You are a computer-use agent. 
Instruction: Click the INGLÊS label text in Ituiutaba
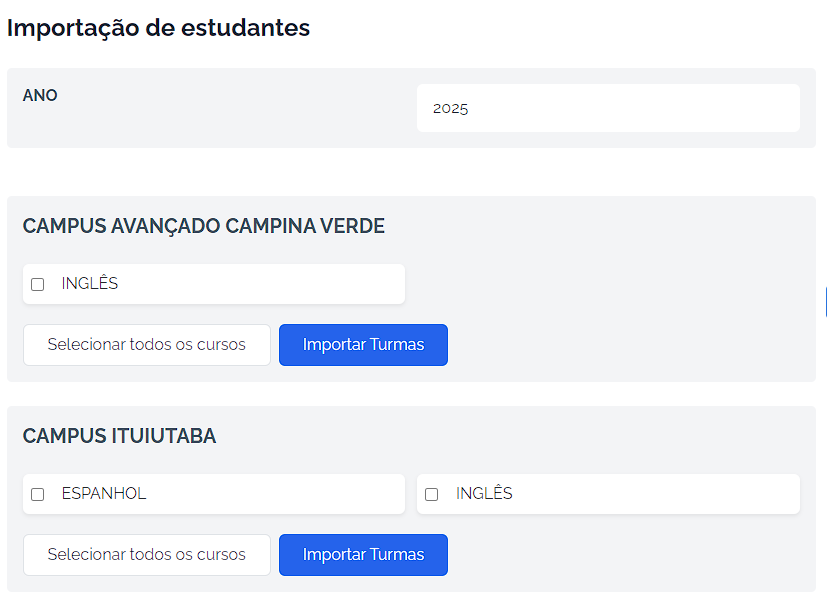[484, 494]
